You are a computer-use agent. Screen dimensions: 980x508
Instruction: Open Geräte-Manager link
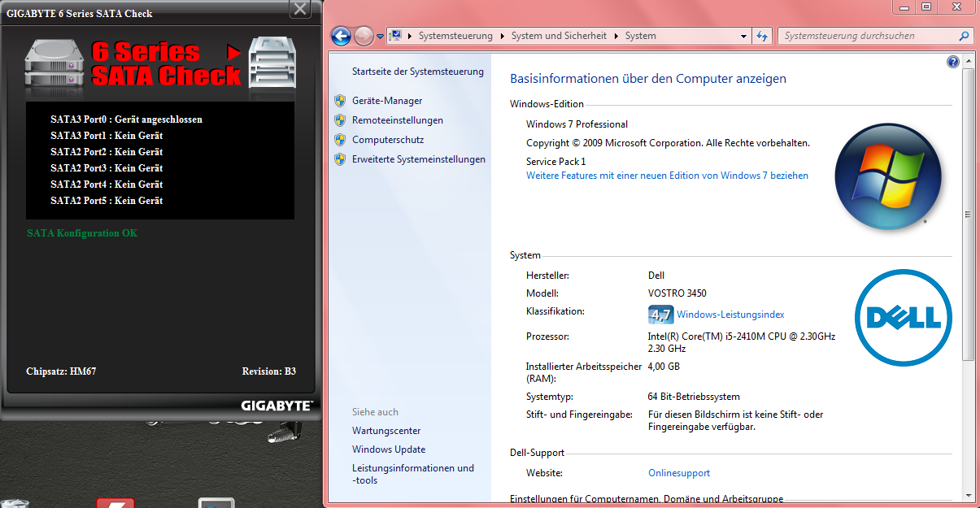click(x=387, y=101)
